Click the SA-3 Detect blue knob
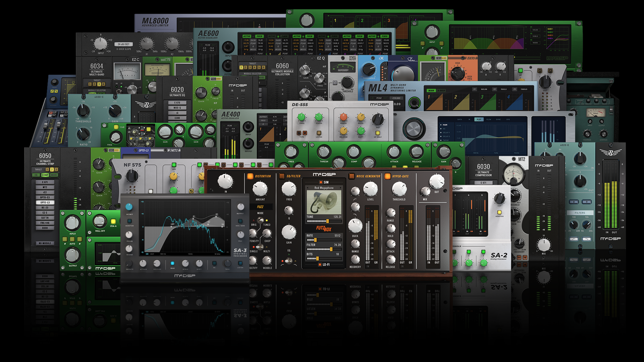This screenshot has height=362, width=644. tap(129, 207)
